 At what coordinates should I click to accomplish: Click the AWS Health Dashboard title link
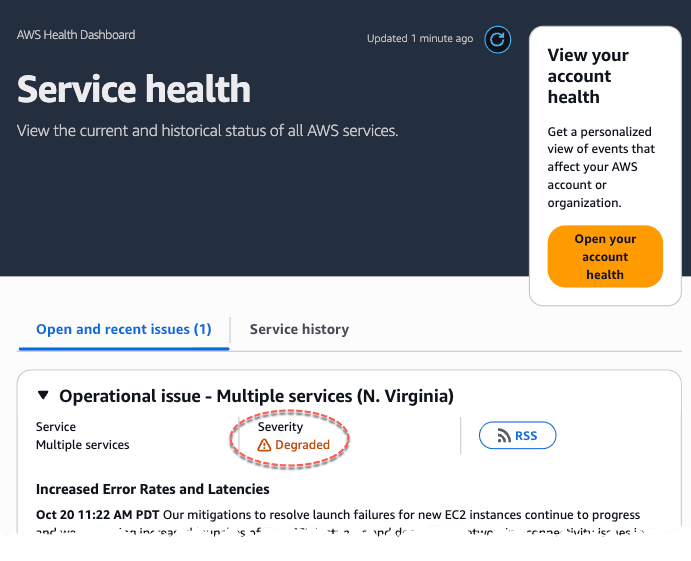pyautogui.click(x=76, y=35)
